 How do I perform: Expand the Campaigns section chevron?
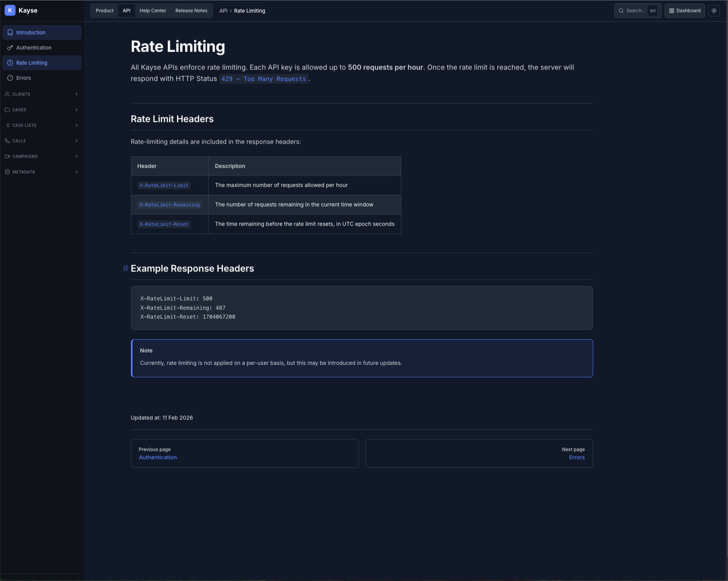77,157
